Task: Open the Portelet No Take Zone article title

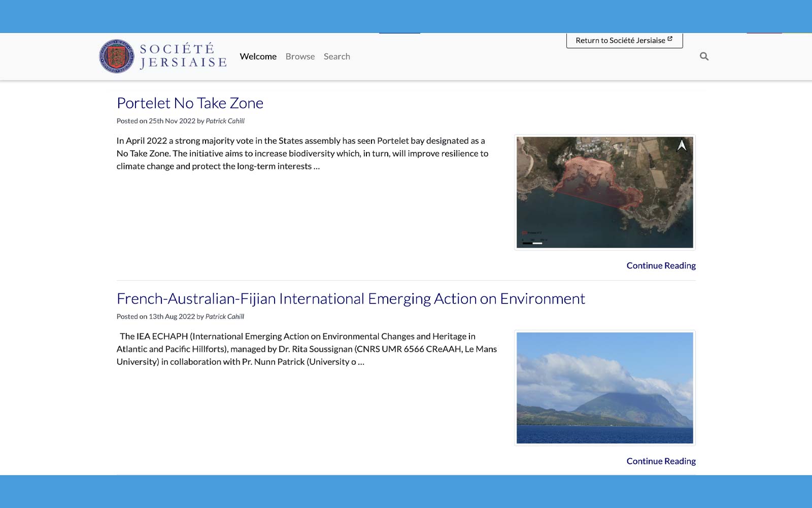Action: click(190, 103)
